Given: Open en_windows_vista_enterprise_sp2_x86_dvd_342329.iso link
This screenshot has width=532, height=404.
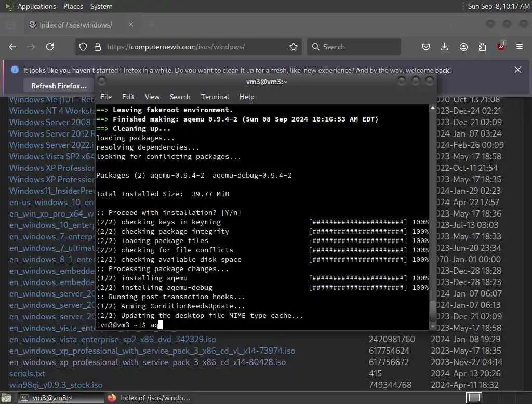Looking at the screenshot, I should 113,339.
